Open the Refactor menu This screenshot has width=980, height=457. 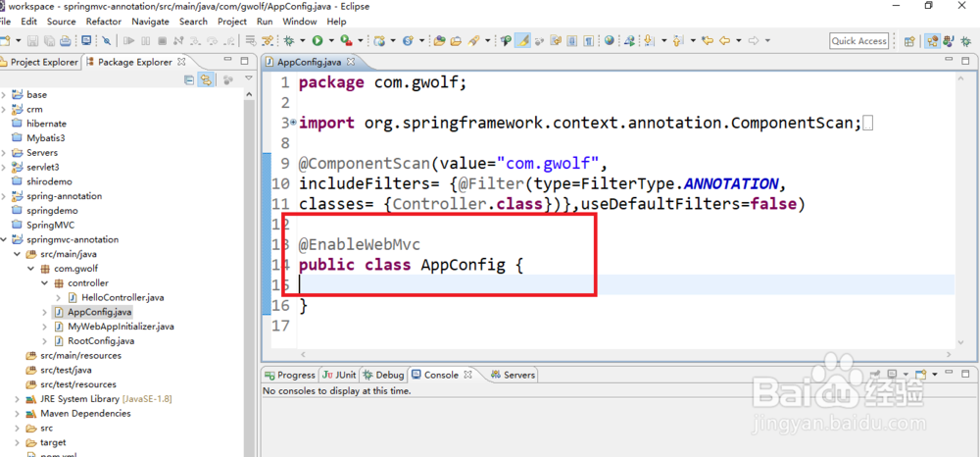click(104, 22)
